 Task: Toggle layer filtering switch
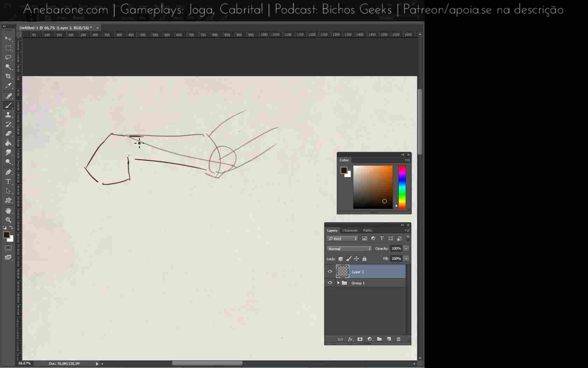[408, 238]
